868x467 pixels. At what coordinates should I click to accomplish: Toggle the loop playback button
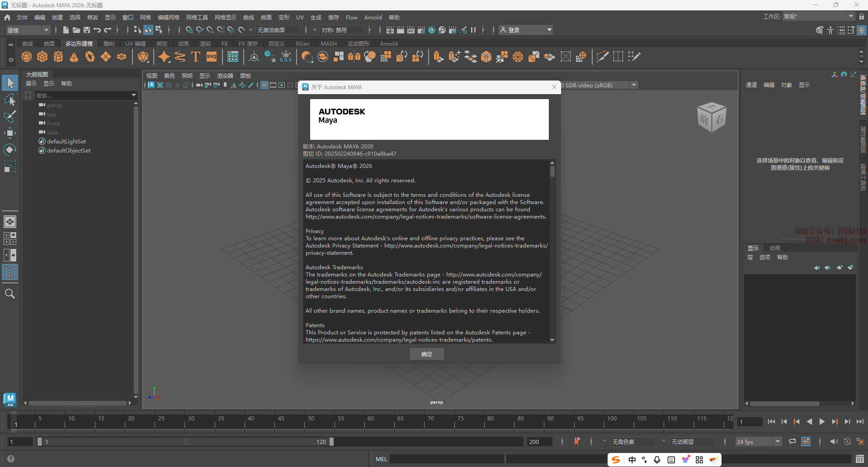[793, 442]
